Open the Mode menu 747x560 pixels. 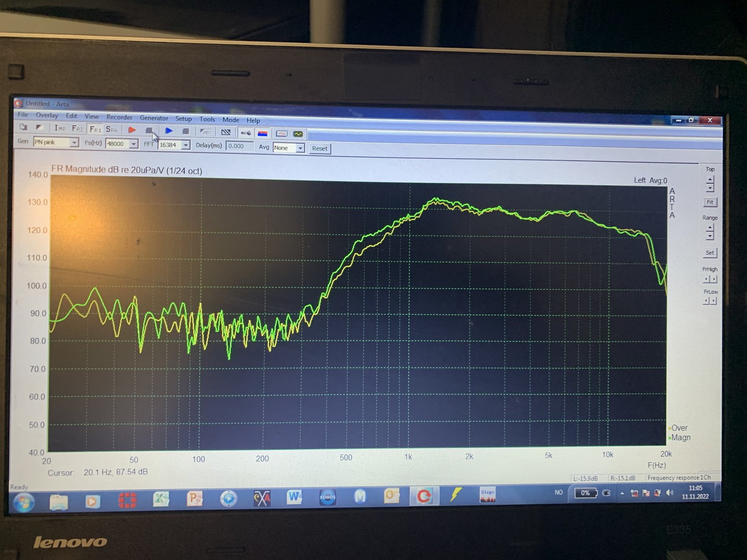tap(231, 119)
